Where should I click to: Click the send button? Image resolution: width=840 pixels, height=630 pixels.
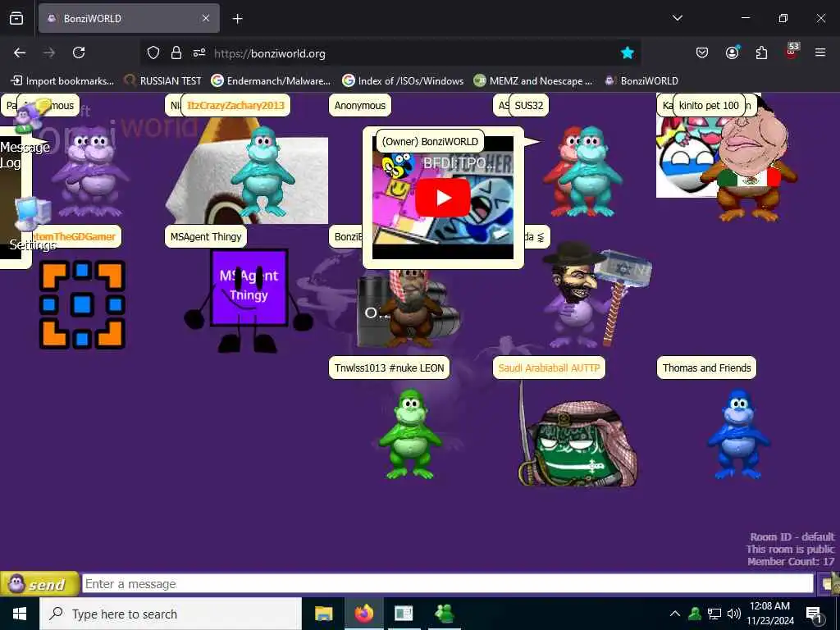[39, 584]
